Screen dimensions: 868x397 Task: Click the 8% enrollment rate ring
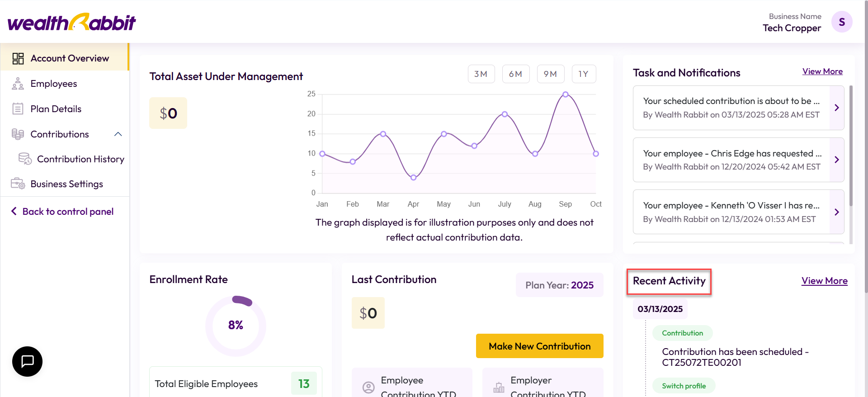[x=236, y=326]
